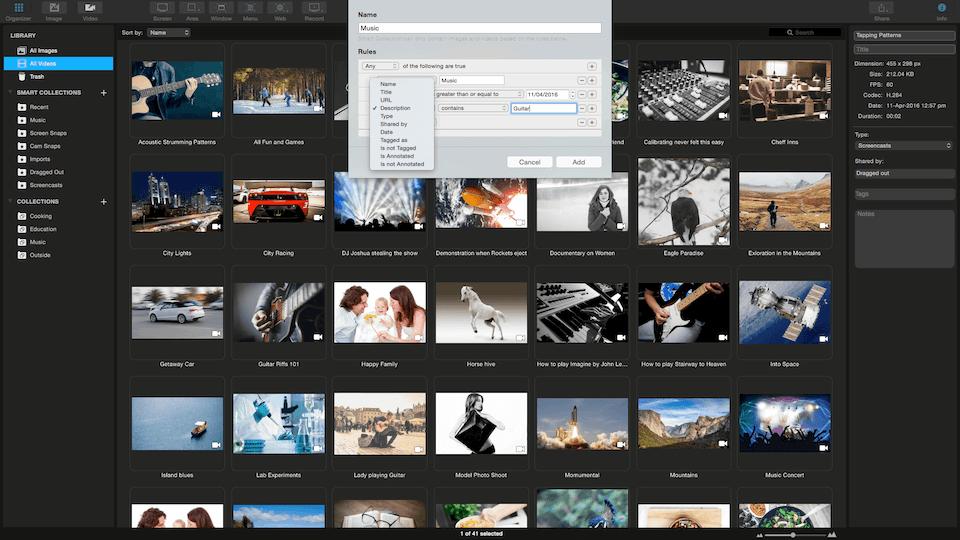Open the Type Screencasts dropdown

904,146
